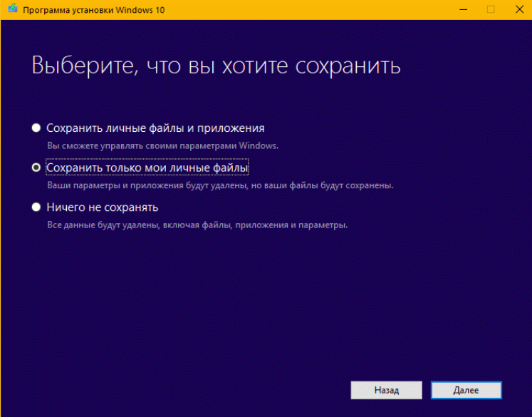This screenshot has height=417, width=532.
Task: Click the focused label 'Сохранить только мои личные файлы'
Action: pyautogui.click(x=147, y=168)
